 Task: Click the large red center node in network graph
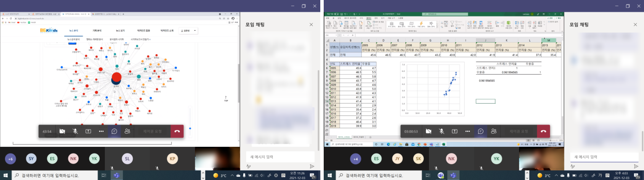pyautogui.click(x=117, y=77)
